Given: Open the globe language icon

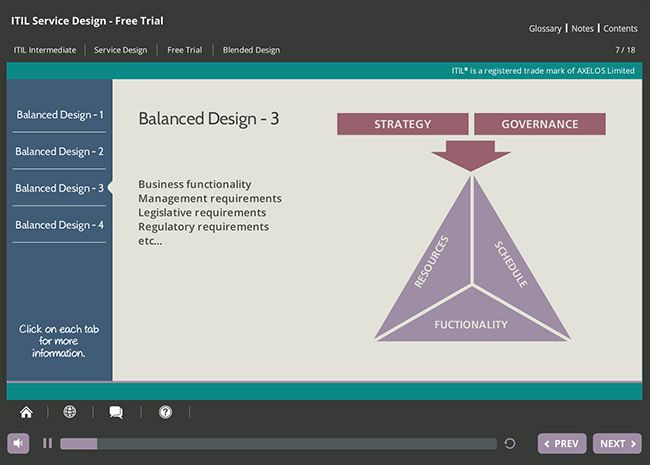Looking at the screenshot, I should click(x=70, y=412).
